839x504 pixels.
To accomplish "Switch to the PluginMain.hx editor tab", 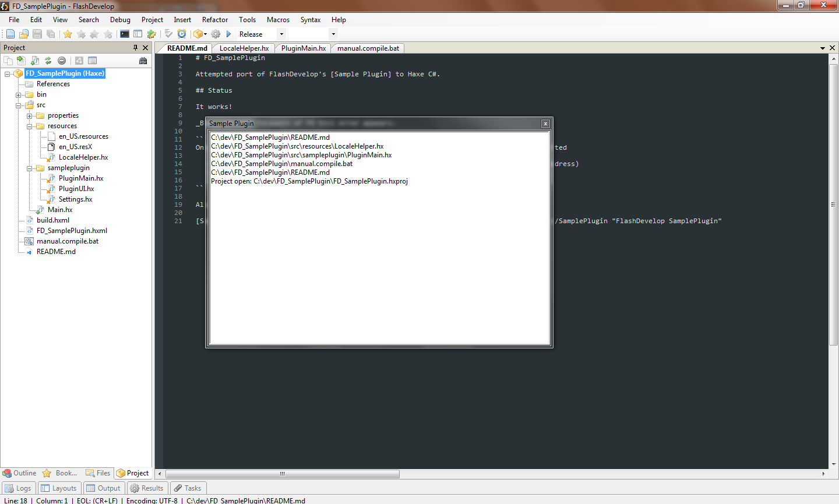I will click(x=304, y=48).
